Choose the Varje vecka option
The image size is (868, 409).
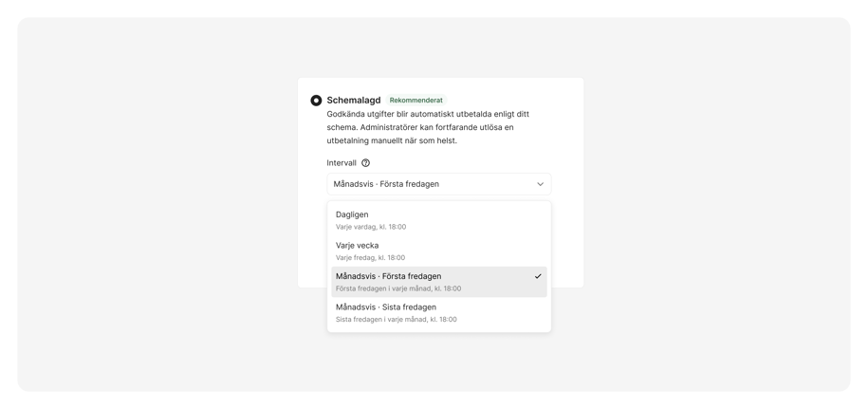click(439, 251)
